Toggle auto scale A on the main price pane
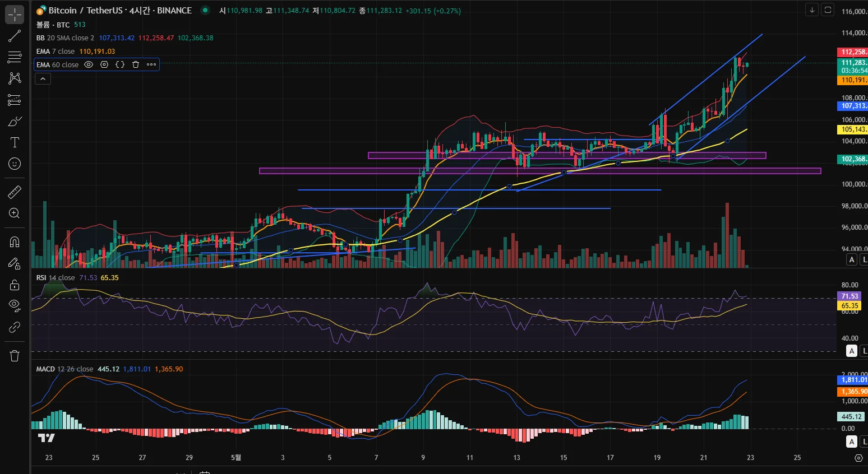This screenshot has height=474, width=868. [852, 259]
